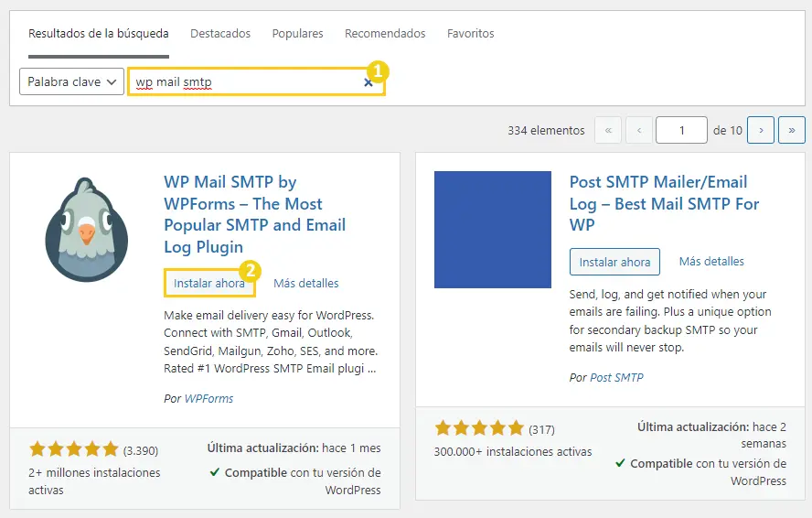Click the Post SMTP plugin description
812x518 pixels.
coord(670,320)
